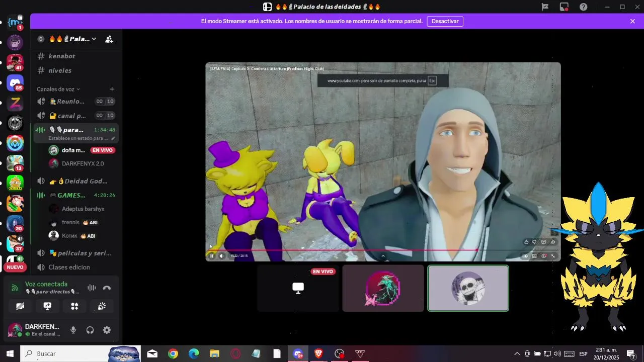The image size is (644, 362).
Task: Show connection info via signal icon
Action: pyautogui.click(x=15, y=288)
